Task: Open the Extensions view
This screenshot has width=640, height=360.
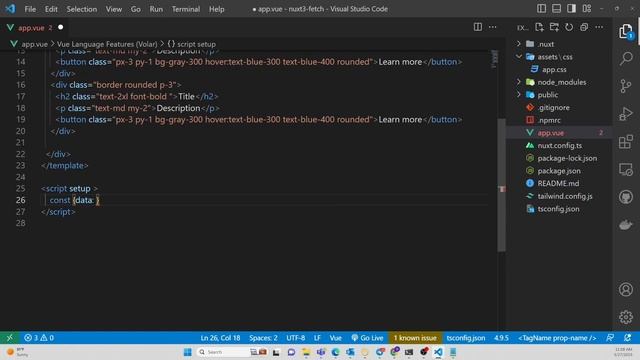Action: click(626, 142)
